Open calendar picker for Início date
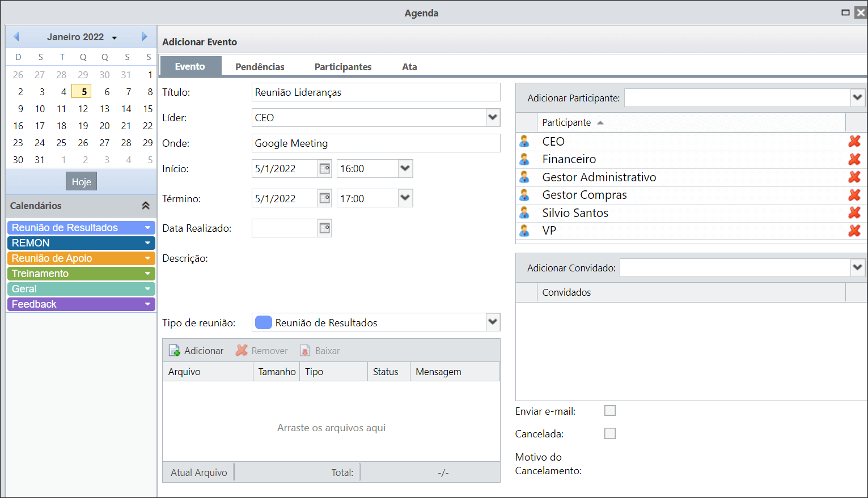The height and width of the screenshot is (498, 868). click(x=325, y=169)
